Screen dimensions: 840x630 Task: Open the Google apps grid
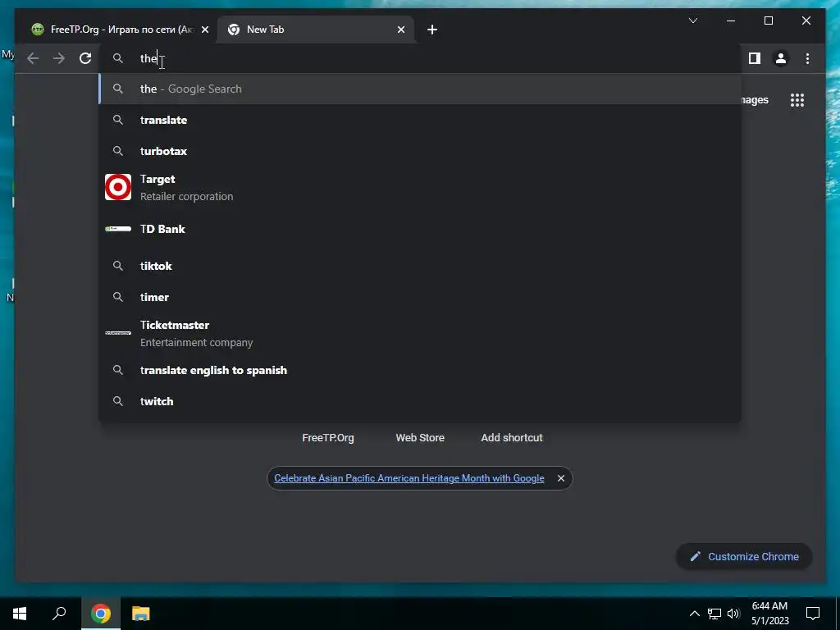click(x=797, y=100)
